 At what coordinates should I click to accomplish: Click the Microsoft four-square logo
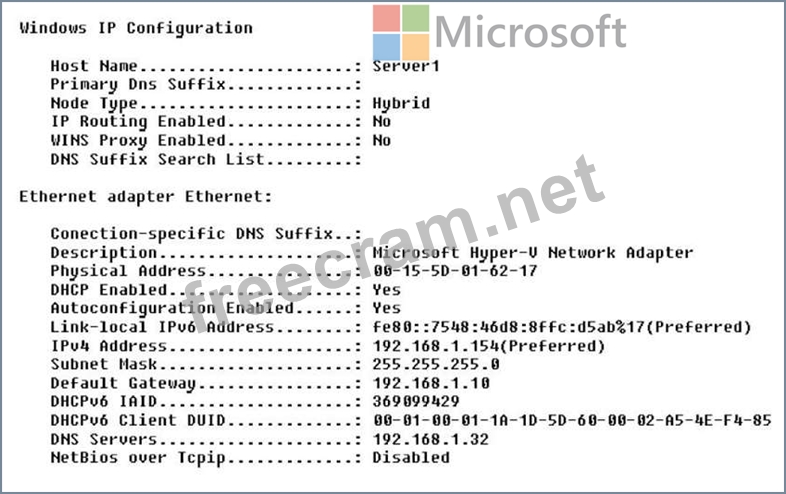[x=401, y=33]
